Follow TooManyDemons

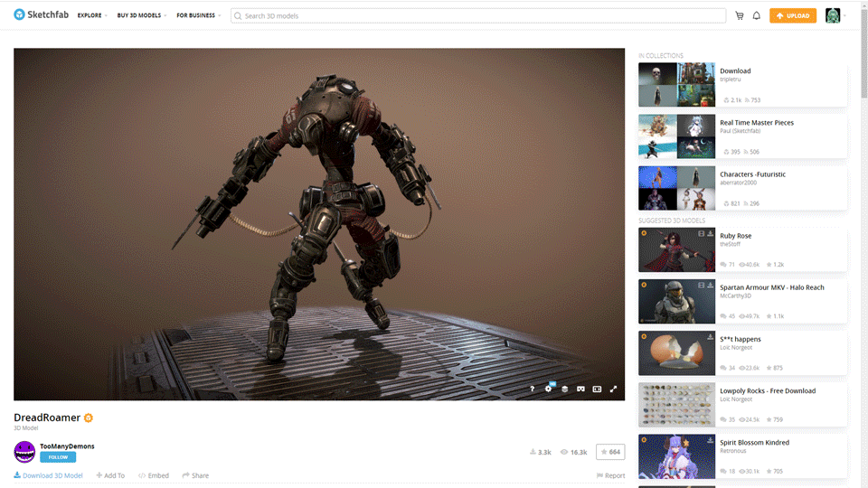(x=58, y=457)
